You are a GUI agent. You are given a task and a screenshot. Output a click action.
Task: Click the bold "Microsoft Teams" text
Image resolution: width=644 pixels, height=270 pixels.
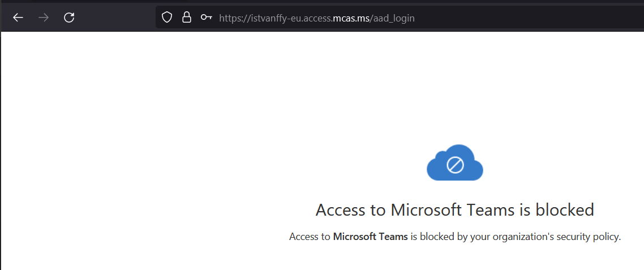click(370, 237)
